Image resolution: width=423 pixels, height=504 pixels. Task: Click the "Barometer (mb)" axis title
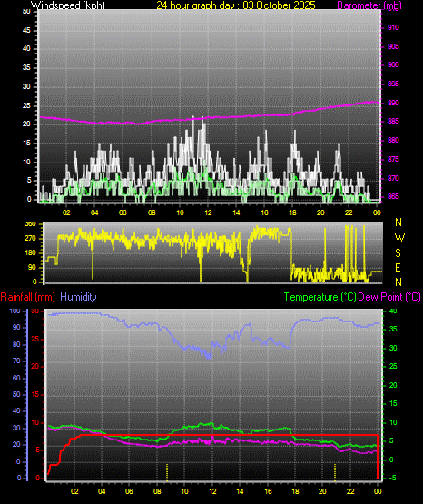(x=369, y=5)
